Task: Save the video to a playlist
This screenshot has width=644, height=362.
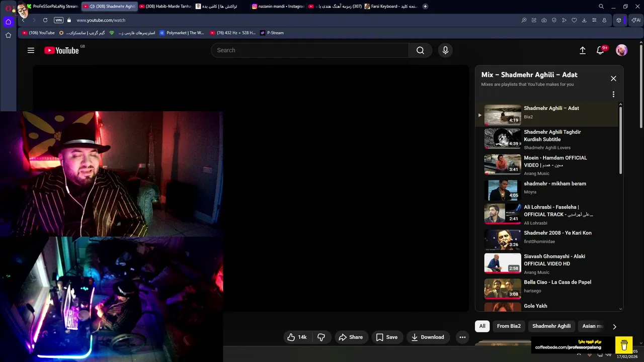Action: tap(386, 337)
